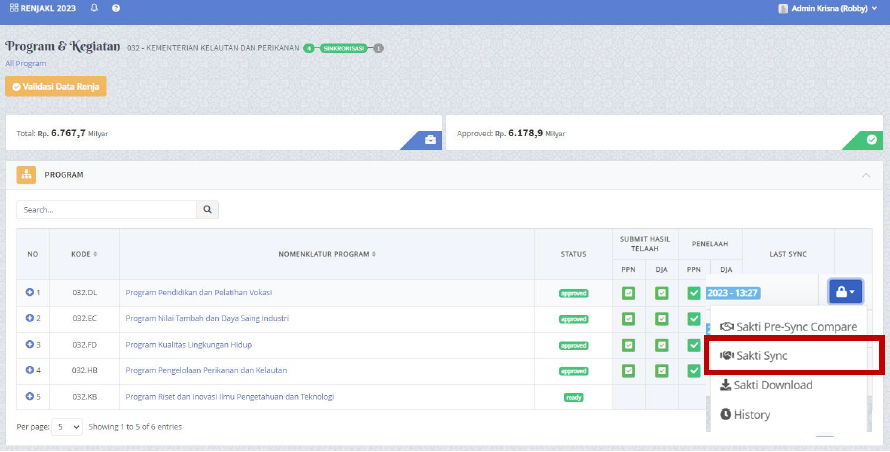The height and width of the screenshot is (452, 890).
Task: Click the help question mark icon
Action: pos(116,8)
